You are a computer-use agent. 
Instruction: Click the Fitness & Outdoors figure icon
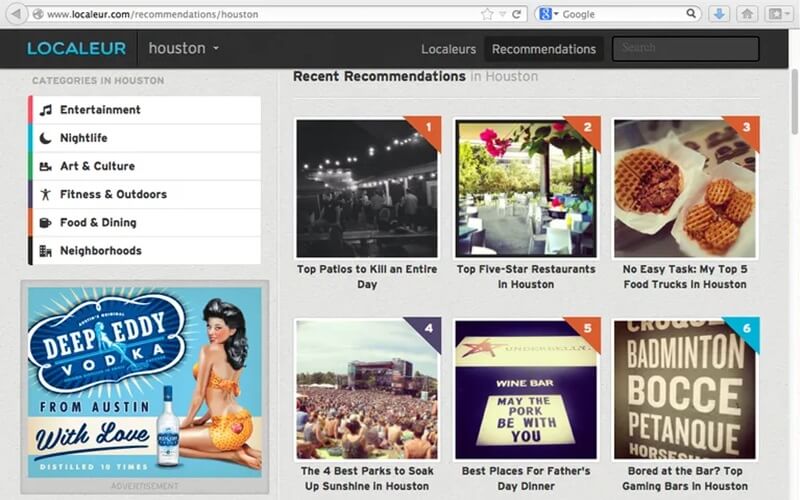point(46,194)
